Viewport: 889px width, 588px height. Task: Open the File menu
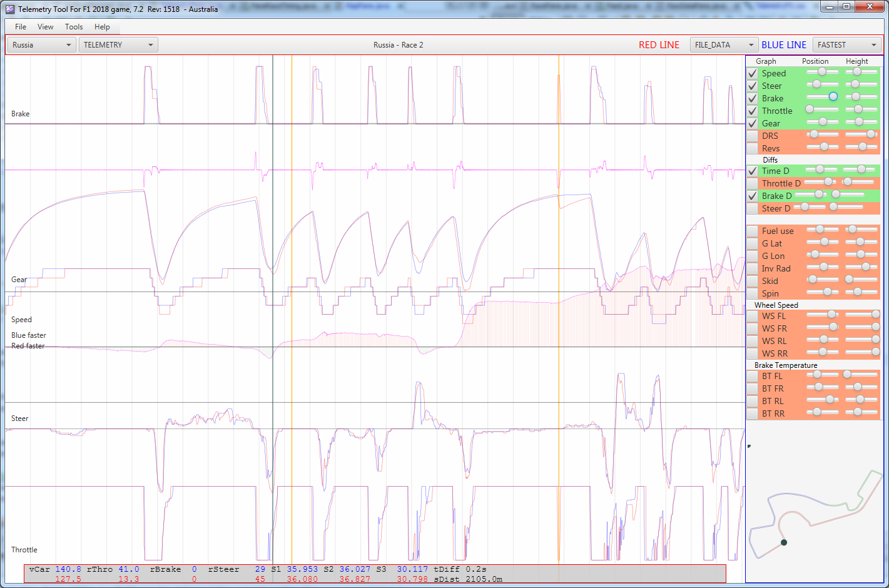21,27
